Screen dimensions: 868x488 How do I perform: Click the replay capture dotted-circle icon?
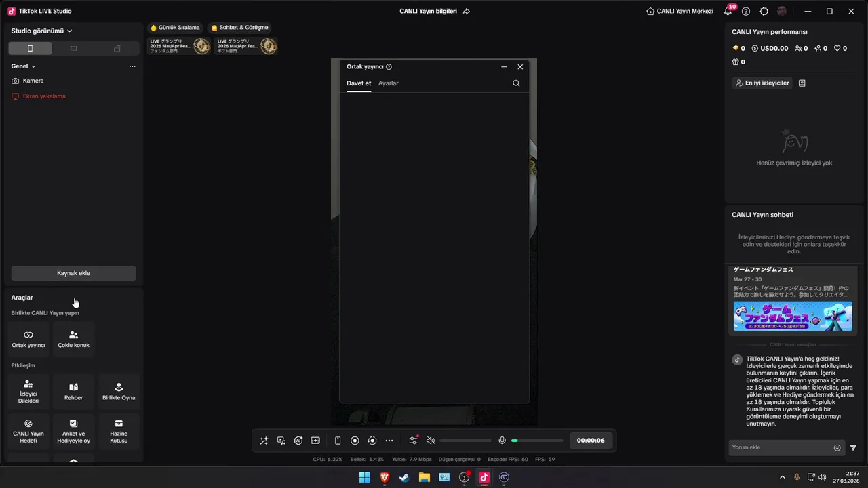[x=372, y=441]
